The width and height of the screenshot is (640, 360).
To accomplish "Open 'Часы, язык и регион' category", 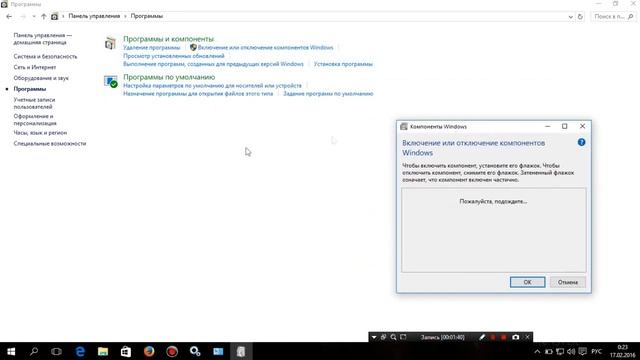I will pos(40,133).
